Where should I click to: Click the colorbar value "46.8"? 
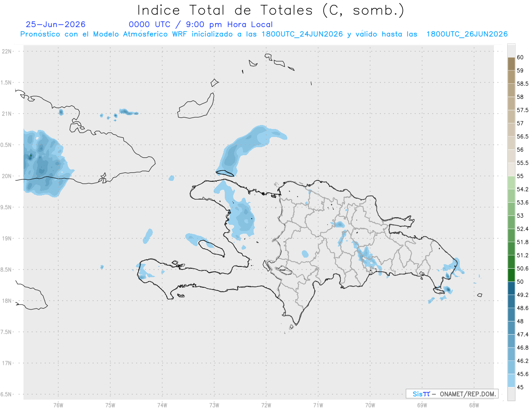[523, 348]
